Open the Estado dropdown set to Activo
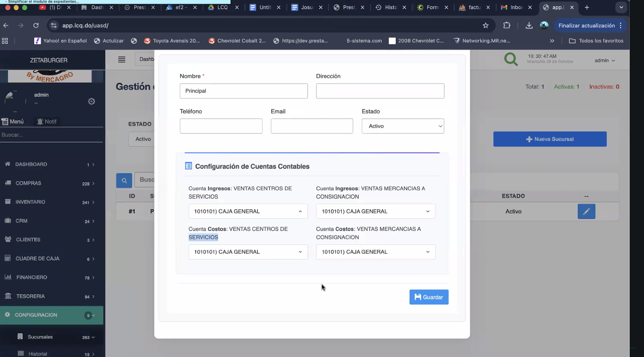The image size is (644, 357). tap(403, 126)
